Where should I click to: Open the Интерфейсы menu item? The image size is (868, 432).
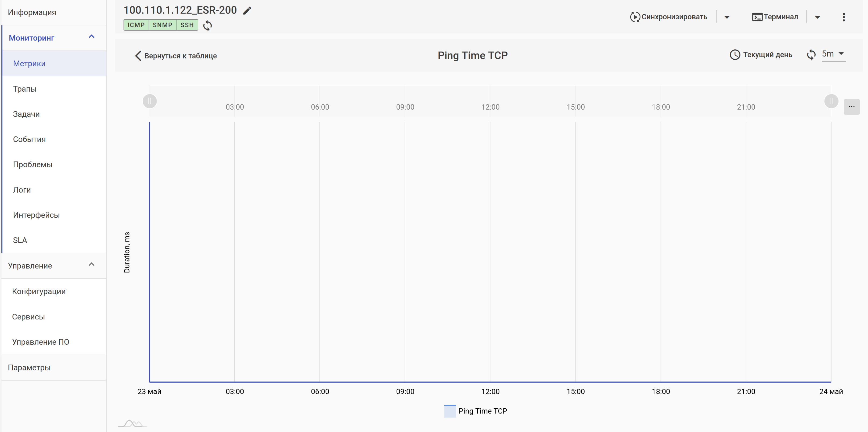click(36, 215)
